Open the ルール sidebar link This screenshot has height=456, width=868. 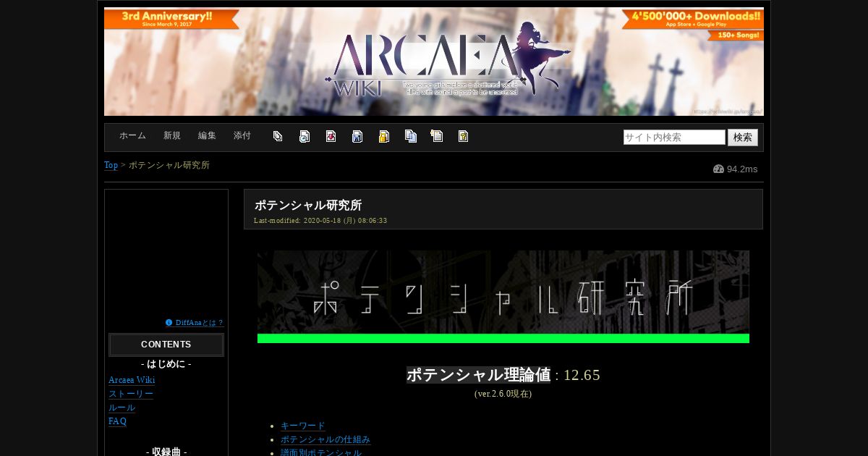pyautogui.click(x=122, y=408)
